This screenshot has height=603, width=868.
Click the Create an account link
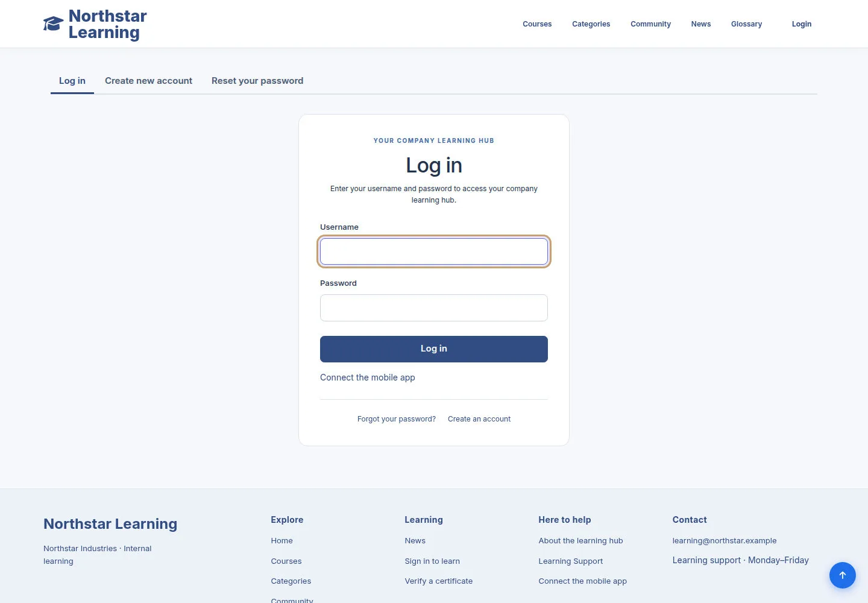[479, 419]
